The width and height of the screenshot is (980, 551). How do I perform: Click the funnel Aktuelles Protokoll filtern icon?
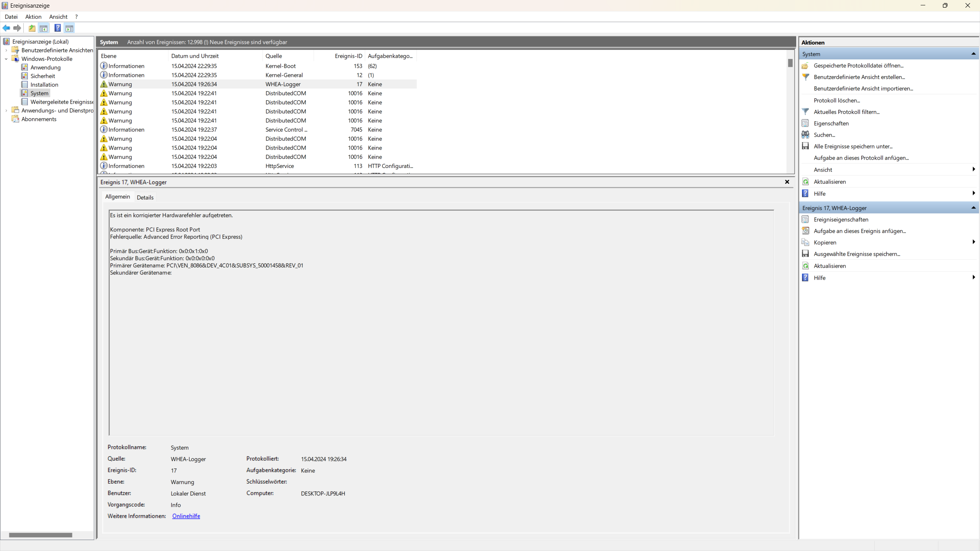coord(805,112)
